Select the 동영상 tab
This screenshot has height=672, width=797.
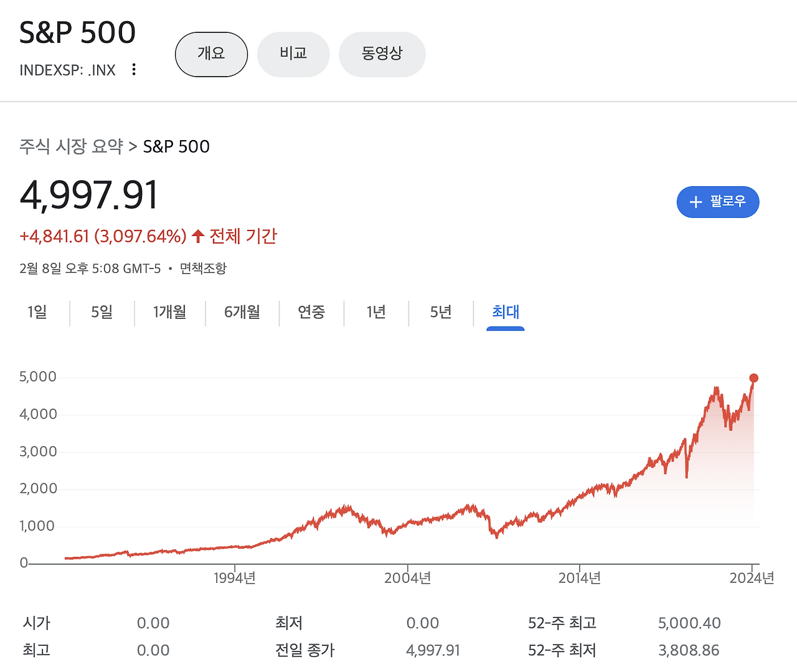pyautogui.click(x=382, y=54)
